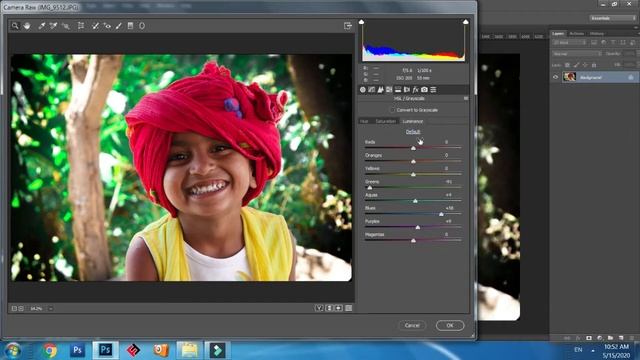Click the Background layer thumbnail

coord(569,77)
